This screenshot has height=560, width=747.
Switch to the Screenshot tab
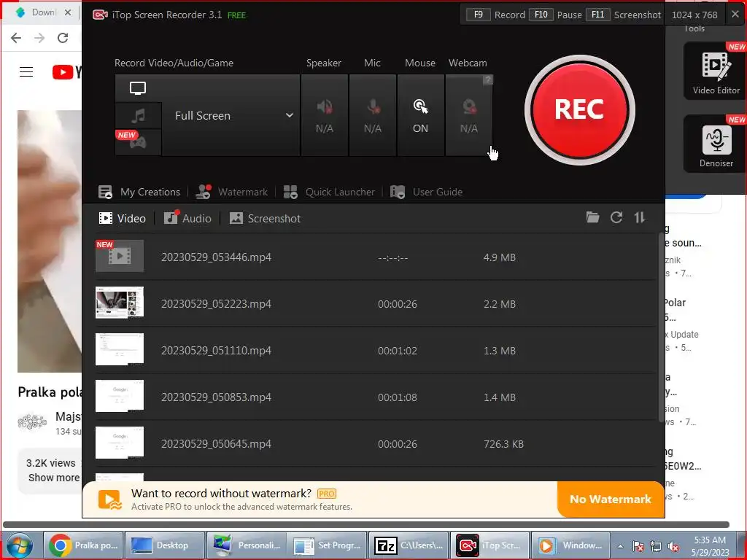265,219
